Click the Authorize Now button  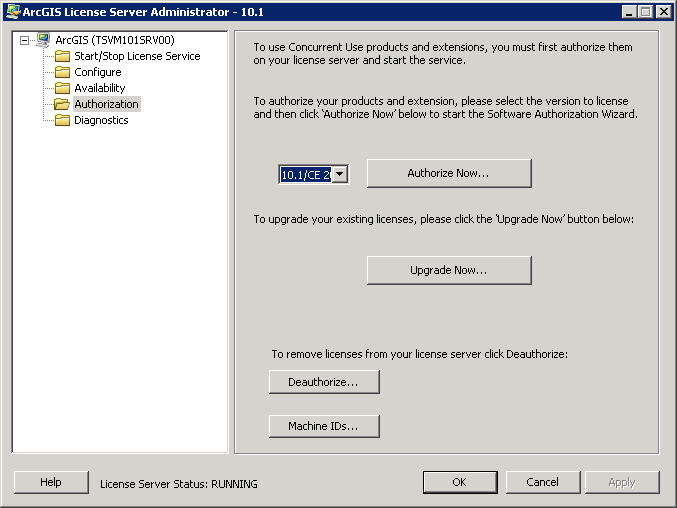(x=449, y=174)
